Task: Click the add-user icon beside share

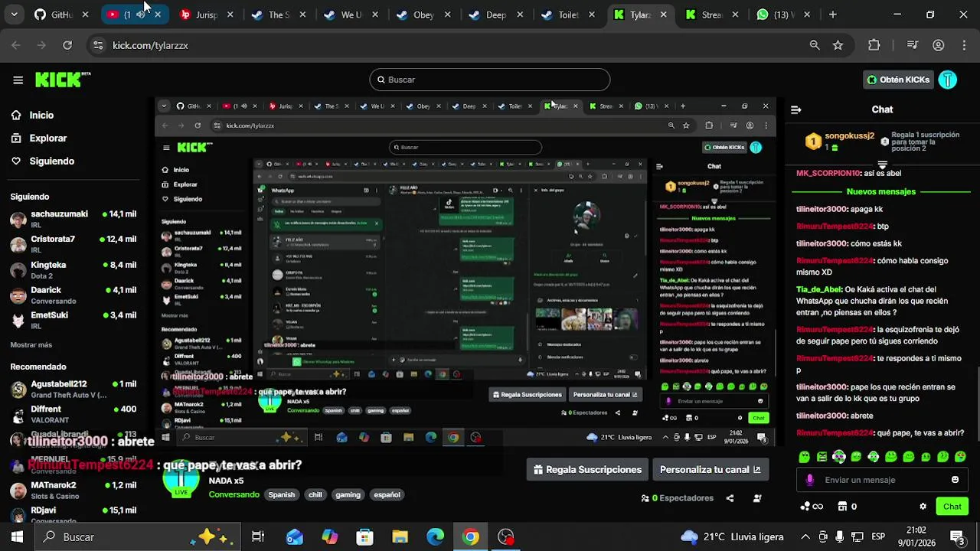Action: tap(757, 498)
